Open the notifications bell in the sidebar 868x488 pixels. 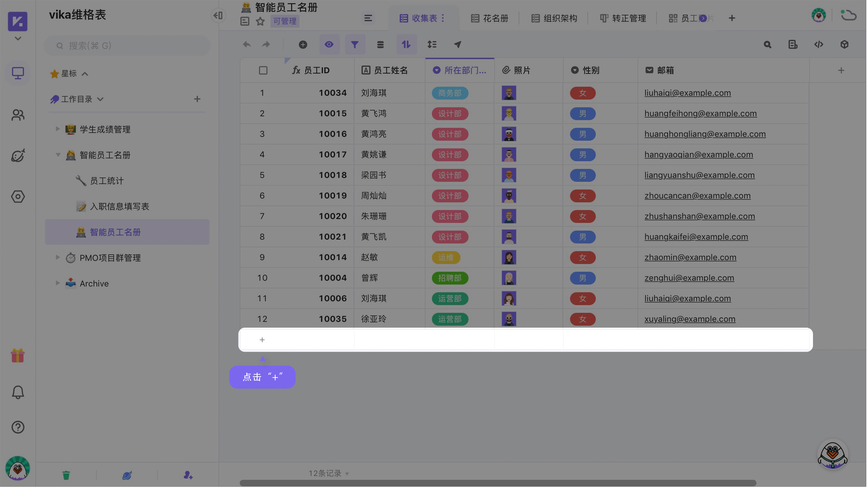(x=17, y=392)
